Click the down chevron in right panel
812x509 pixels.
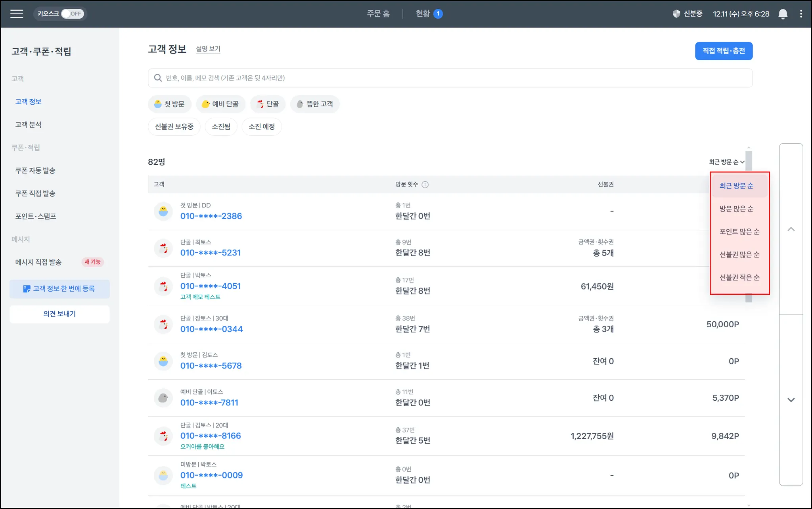pos(791,400)
